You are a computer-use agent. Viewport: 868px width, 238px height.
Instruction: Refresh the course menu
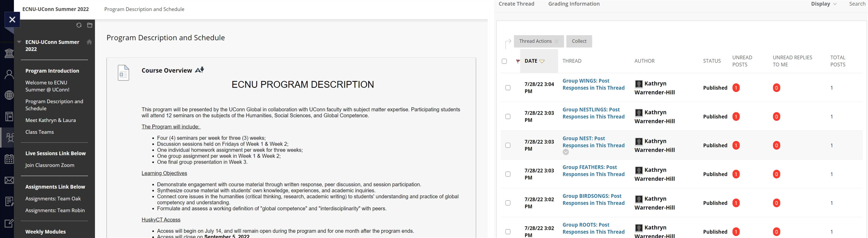[x=79, y=25]
